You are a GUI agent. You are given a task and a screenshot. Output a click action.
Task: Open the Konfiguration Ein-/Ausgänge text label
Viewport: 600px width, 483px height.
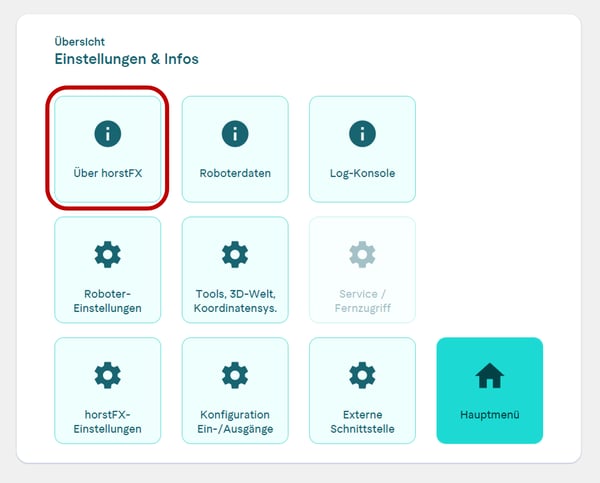point(235,422)
